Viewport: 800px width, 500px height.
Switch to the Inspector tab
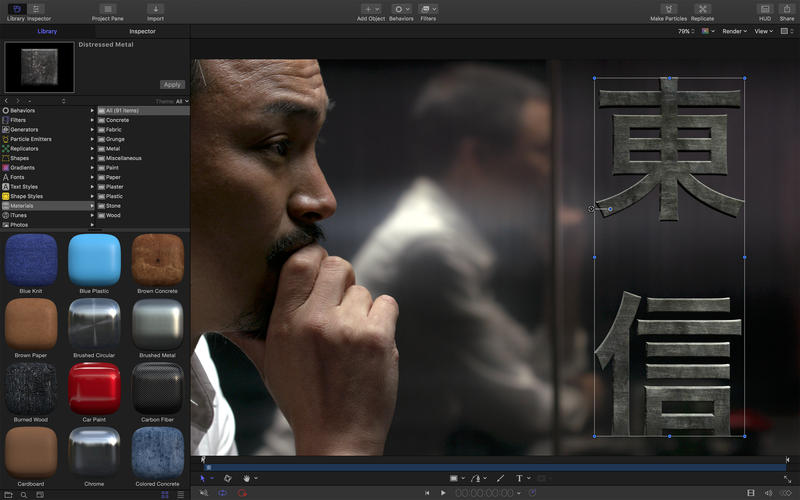pos(142,31)
